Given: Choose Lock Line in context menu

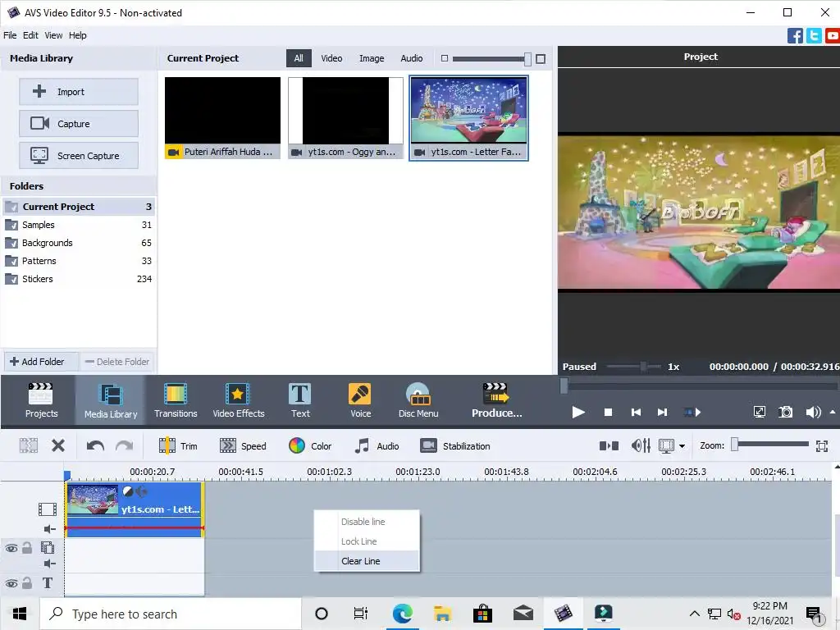Looking at the screenshot, I should [367, 541].
